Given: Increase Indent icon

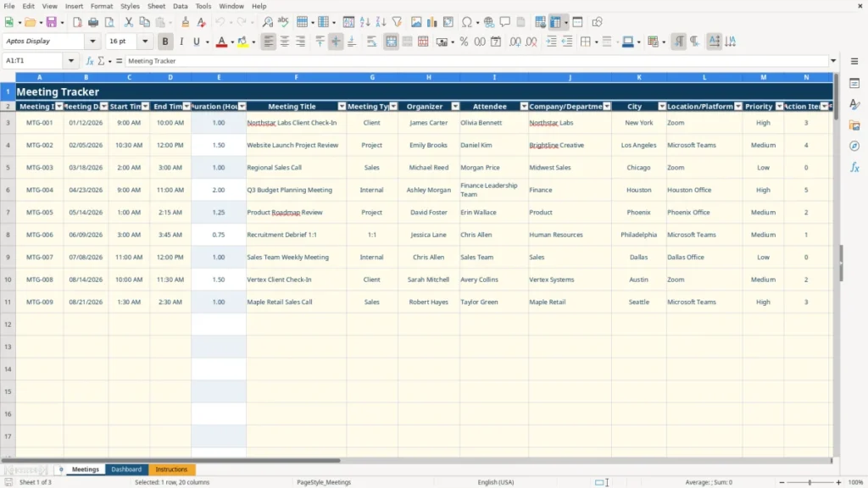Looking at the screenshot, I should 551,42.
